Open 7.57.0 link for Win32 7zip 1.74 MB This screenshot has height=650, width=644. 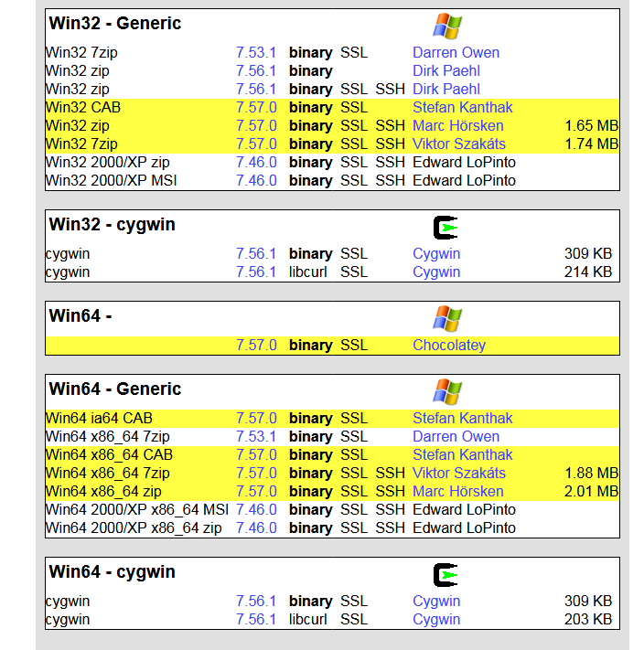pyautogui.click(x=256, y=144)
